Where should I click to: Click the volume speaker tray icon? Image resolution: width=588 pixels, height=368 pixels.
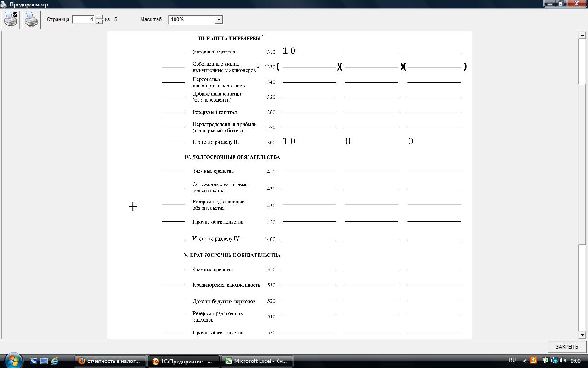click(562, 361)
